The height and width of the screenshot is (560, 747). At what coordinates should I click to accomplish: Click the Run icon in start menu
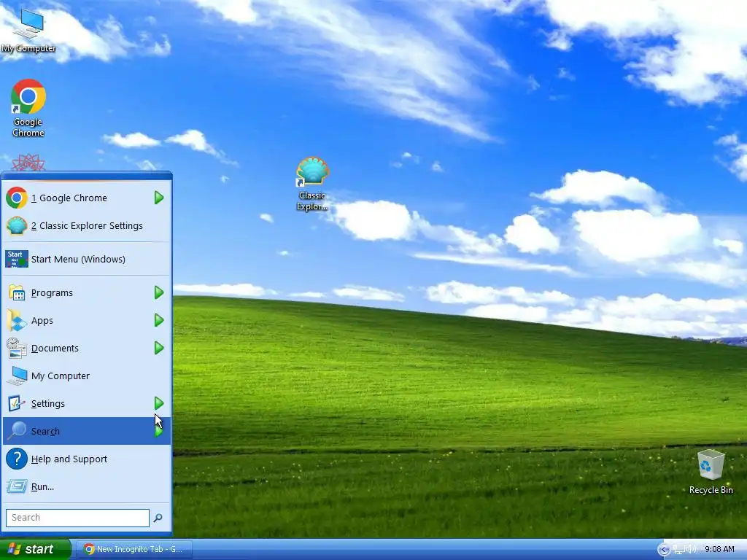pyautogui.click(x=17, y=486)
